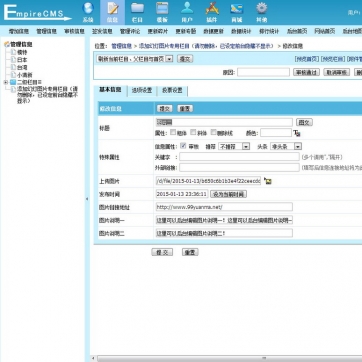Click the [预览首页] link
The width and height of the screenshot is (362, 362).
(307, 59)
